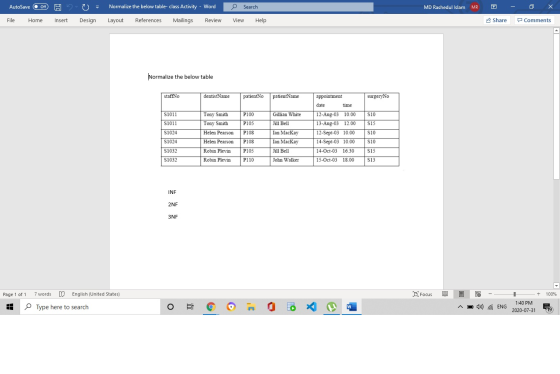Click 'English (United States)' language indicator
Viewport: 560px width, 374px height.
[x=96, y=294]
